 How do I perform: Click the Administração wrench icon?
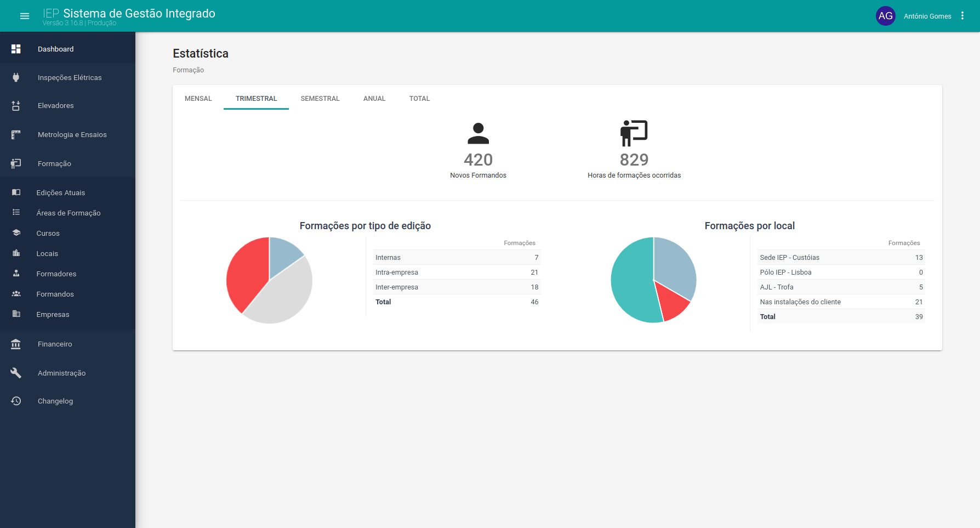pos(16,373)
